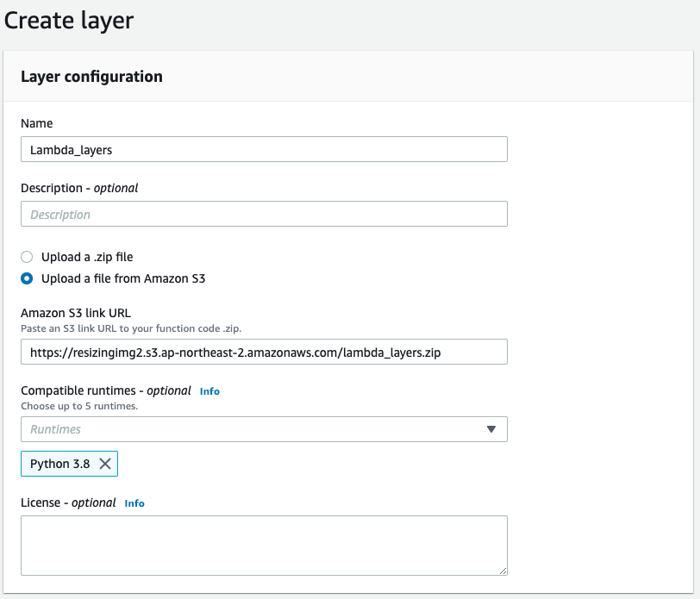700x599 pixels.
Task: Open the runtime picker to add another runtime
Action: (x=259, y=429)
